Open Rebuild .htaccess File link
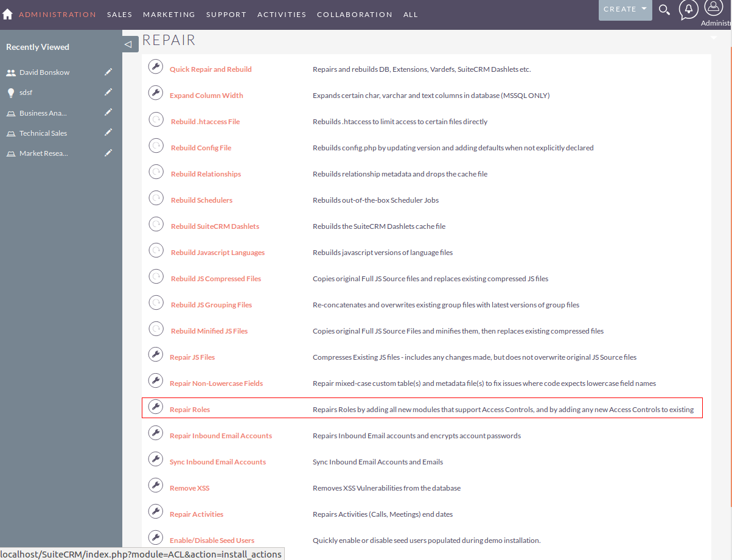Viewport: 732px width, 560px height. [x=205, y=122]
